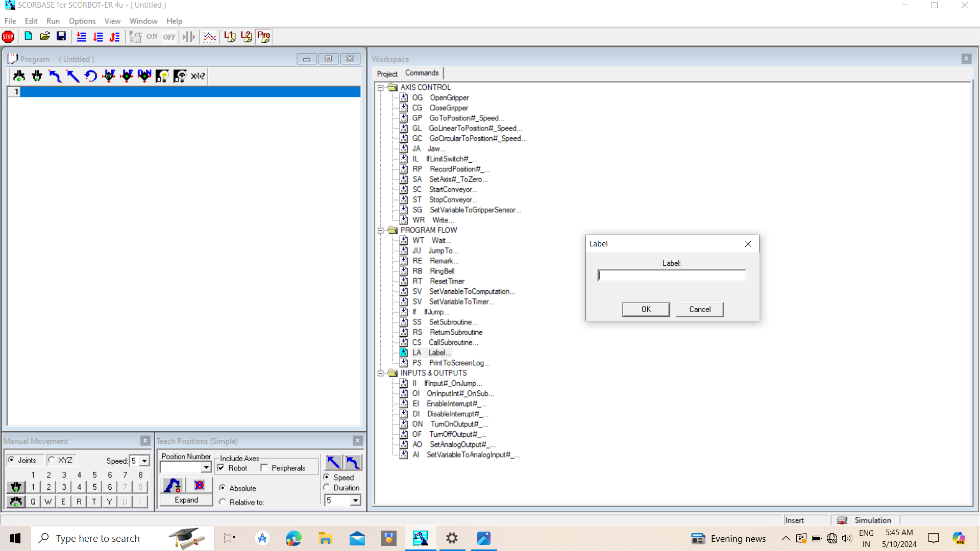Viewport: 980px width, 551px height.
Task: Click the Go To Position arrow in Teach Positions
Action: tap(353, 462)
